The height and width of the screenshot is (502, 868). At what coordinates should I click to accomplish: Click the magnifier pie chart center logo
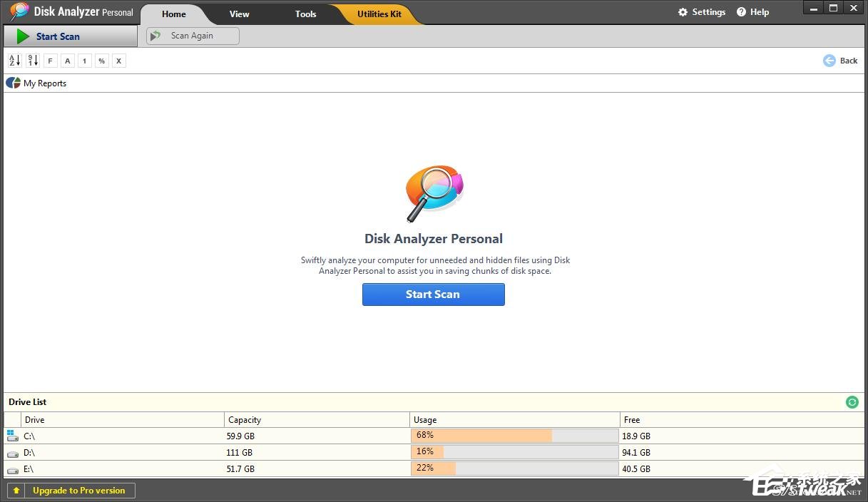pos(434,193)
